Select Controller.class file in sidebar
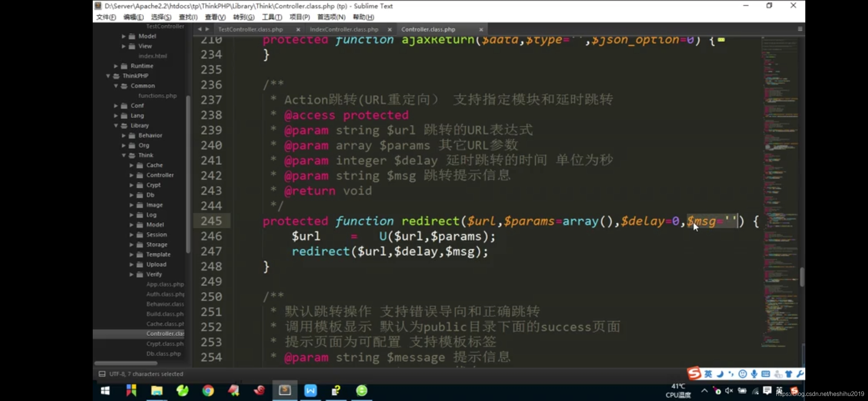Image resolution: width=868 pixels, height=401 pixels. [x=165, y=333]
